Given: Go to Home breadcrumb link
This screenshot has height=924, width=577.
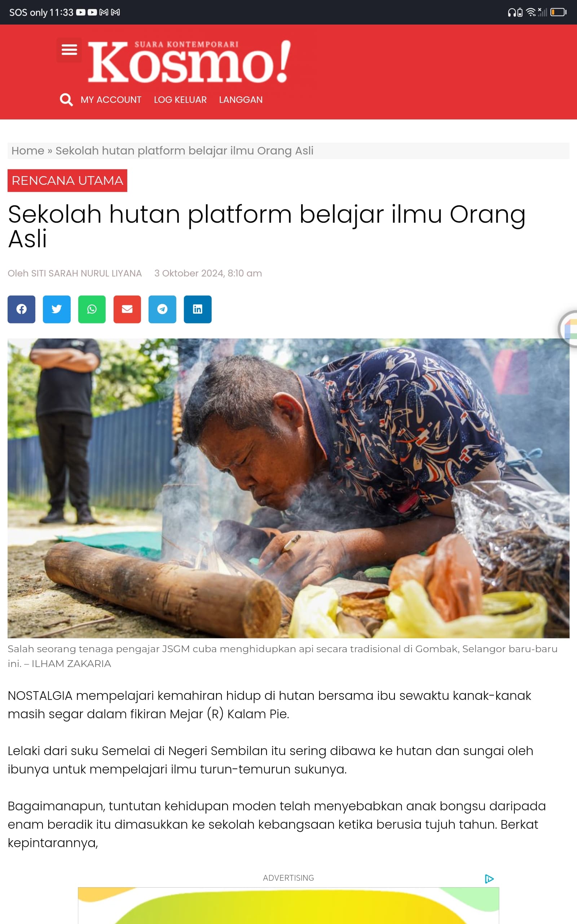Looking at the screenshot, I should point(28,151).
